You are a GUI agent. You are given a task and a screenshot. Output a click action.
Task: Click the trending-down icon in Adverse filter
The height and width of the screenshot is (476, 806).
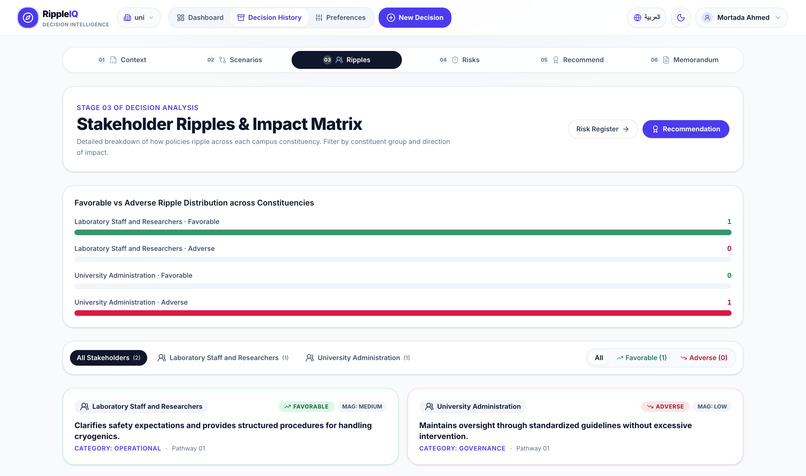coord(683,358)
